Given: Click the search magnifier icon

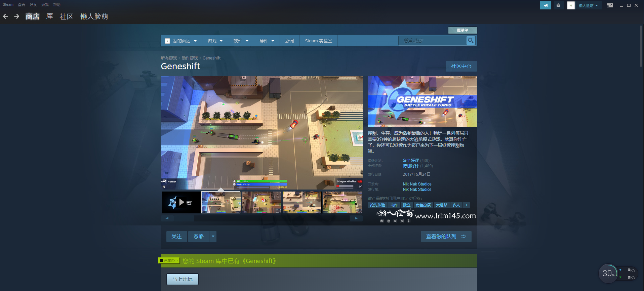Looking at the screenshot, I should coord(471,41).
